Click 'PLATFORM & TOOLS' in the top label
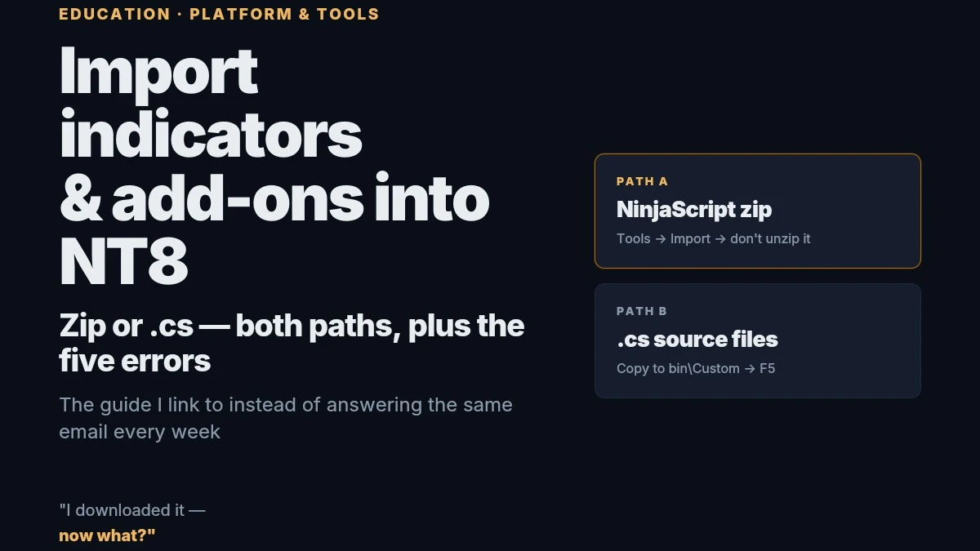The height and width of the screenshot is (551, 980). (284, 14)
